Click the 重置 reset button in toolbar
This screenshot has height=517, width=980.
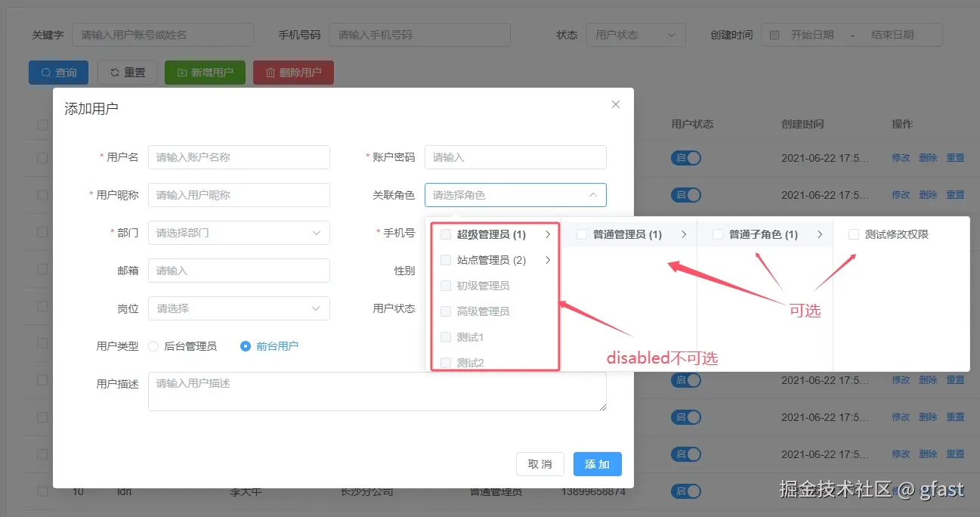(x=127, y=73)
